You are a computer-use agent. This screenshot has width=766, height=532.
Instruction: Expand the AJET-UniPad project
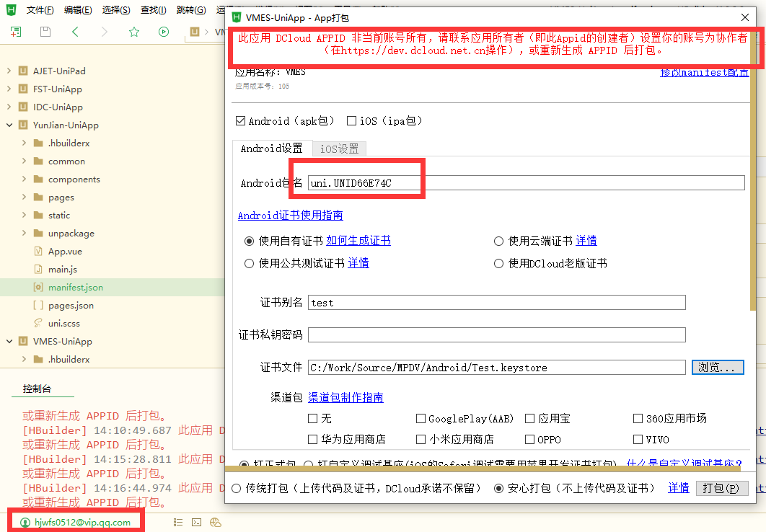tap(9, 71)
